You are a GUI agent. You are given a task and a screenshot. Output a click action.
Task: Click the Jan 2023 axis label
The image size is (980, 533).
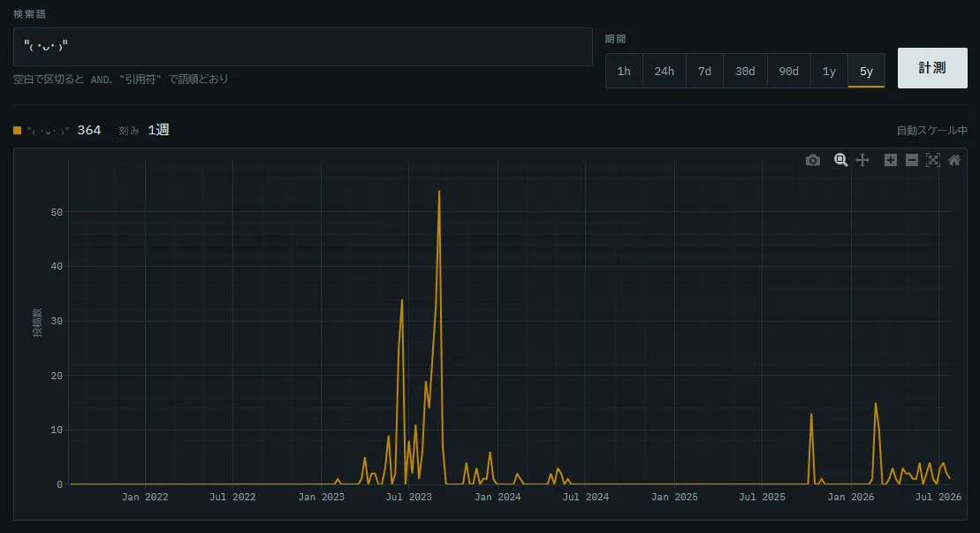click(x=322, y=497)
